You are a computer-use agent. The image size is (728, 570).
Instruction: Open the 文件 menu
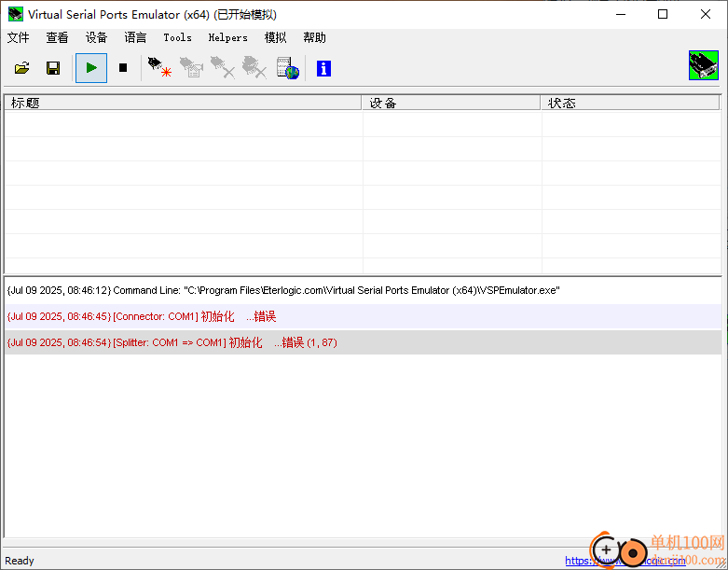tap(18, 37)
